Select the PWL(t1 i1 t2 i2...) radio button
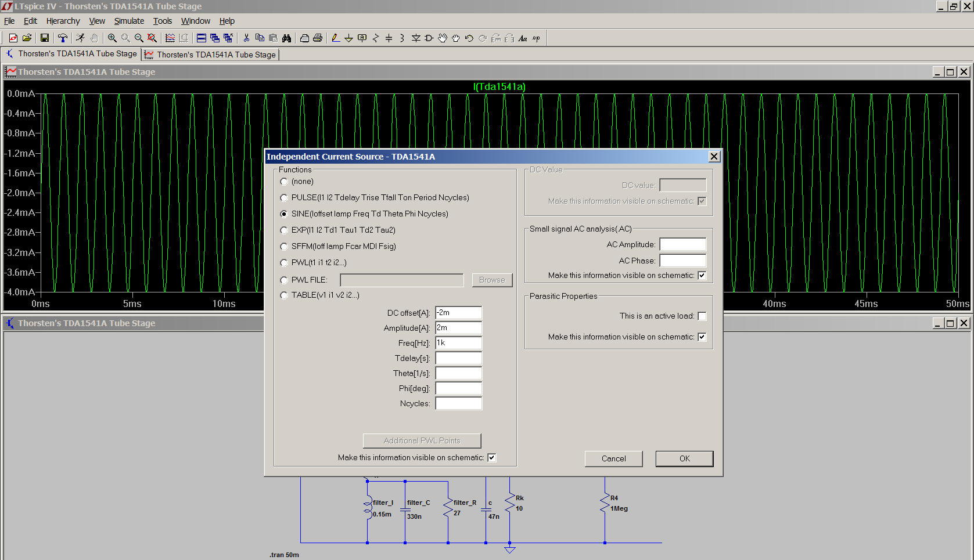 click(x=284, y=263)
